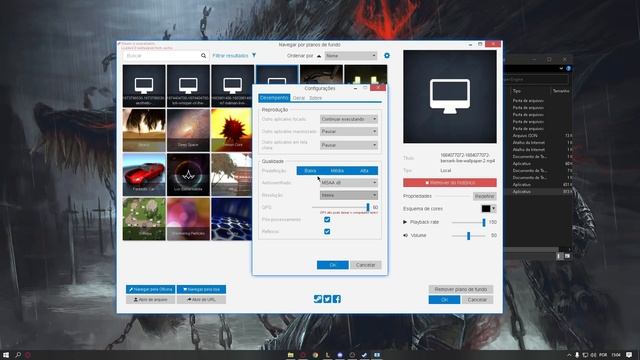The height and width of the screenshot is (360, 640).
Task: Select the Média quality preset
Action: coord(337,171)
